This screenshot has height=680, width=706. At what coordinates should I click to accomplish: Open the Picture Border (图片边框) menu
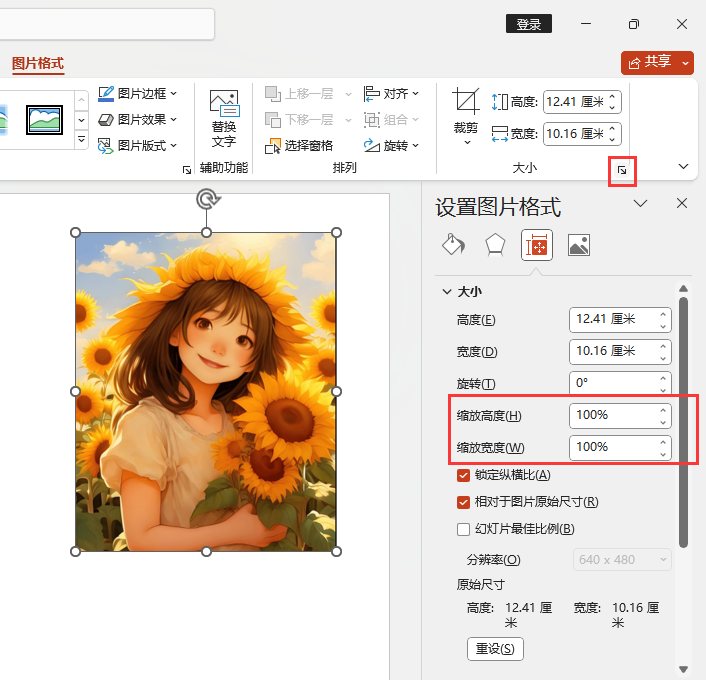pos(137,94)
